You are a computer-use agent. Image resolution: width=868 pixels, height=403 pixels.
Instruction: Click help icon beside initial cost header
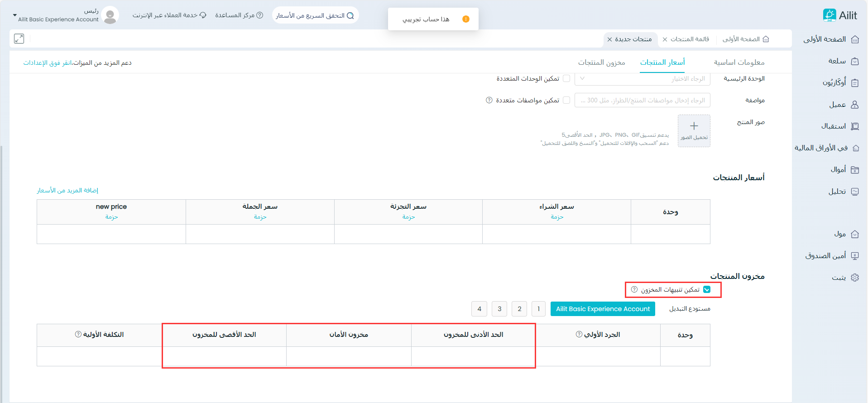click(x=78, y=335)
